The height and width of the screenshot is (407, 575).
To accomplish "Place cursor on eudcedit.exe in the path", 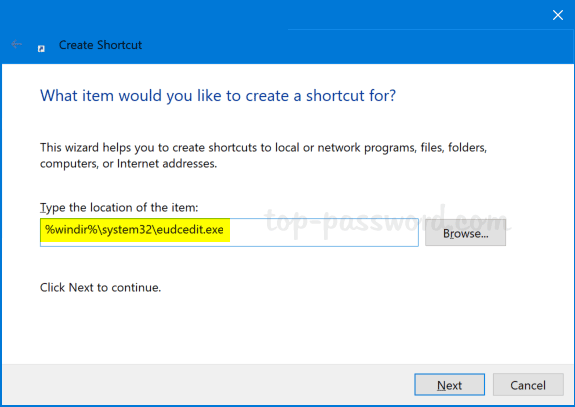I will [190, 230].
